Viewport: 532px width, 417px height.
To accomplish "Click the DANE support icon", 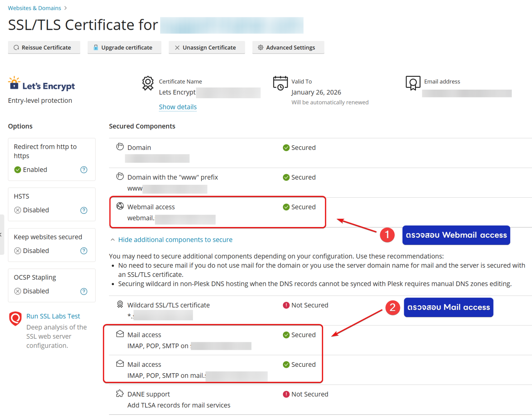I will [x=120, y=393].
